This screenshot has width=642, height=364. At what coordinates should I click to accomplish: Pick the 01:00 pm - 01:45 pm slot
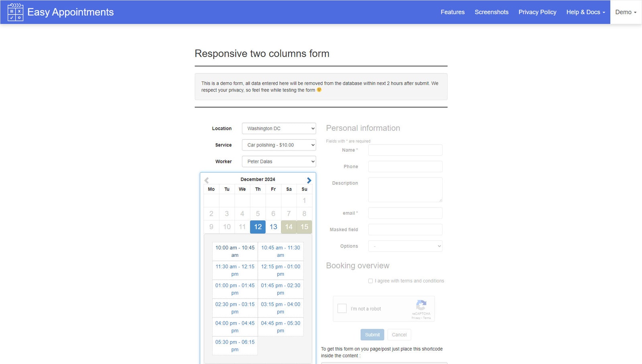[x=235, y=289]
